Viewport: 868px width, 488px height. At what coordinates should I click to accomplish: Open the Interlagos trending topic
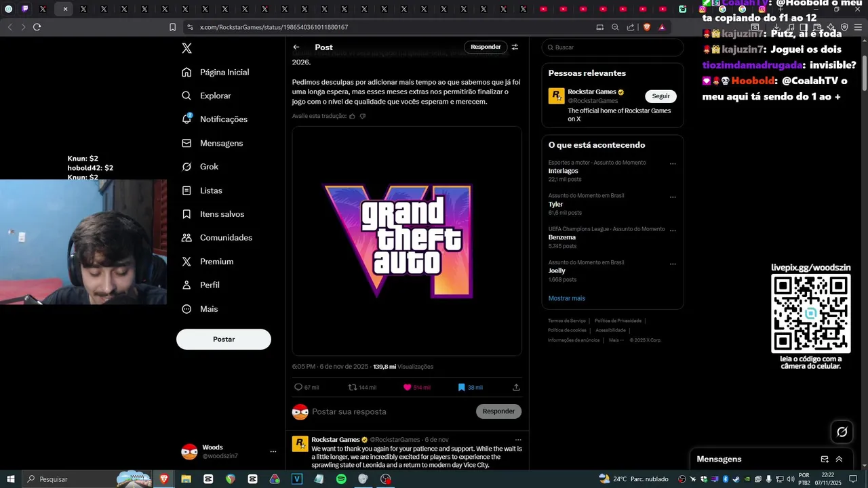pos(564,171)
